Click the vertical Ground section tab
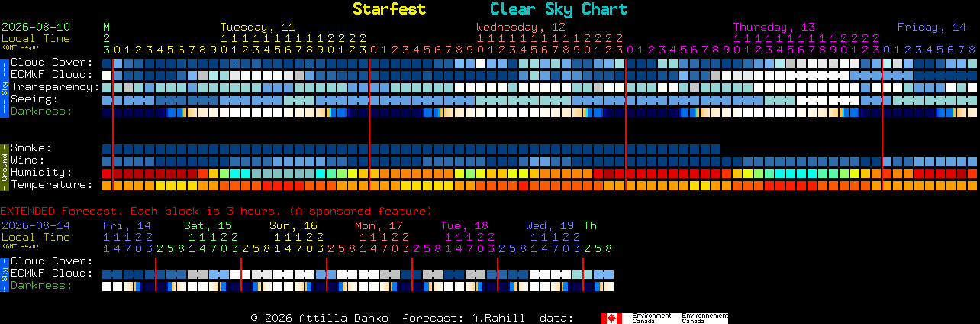This screenshot has width=980, height=324. (x=4, y=167)
